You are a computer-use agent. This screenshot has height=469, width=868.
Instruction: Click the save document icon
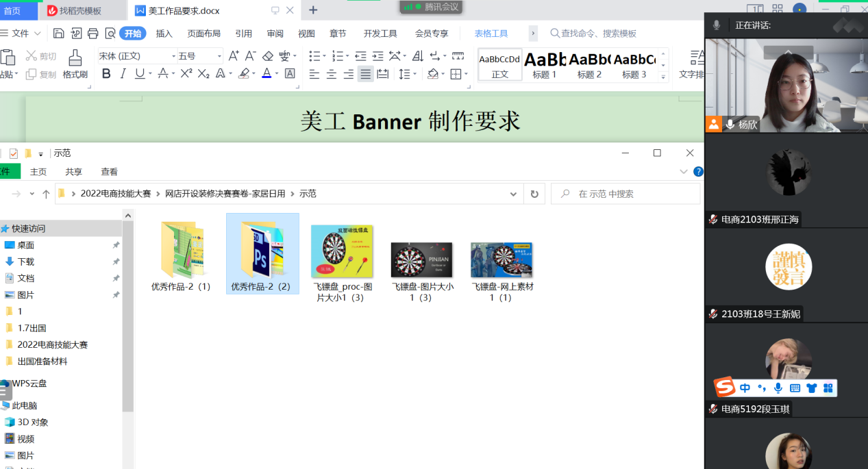click(59, 34)
